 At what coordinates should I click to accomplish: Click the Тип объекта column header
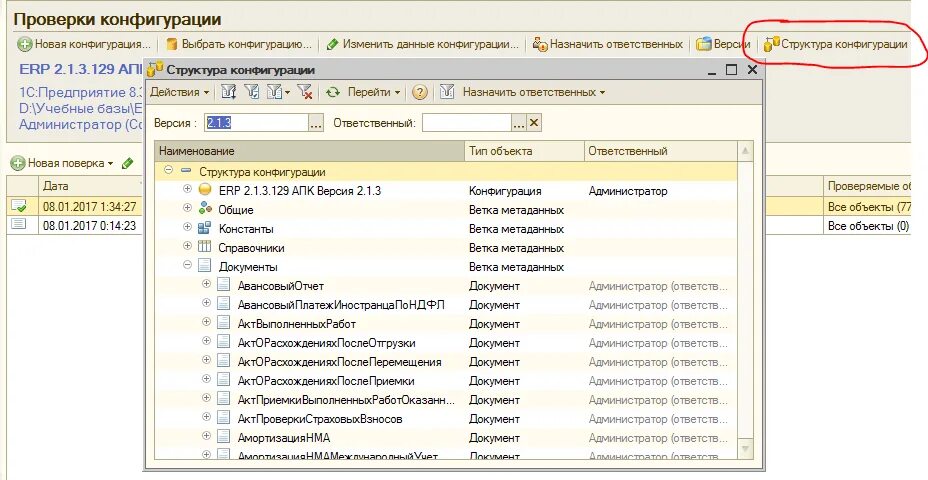tap(524, 151)
